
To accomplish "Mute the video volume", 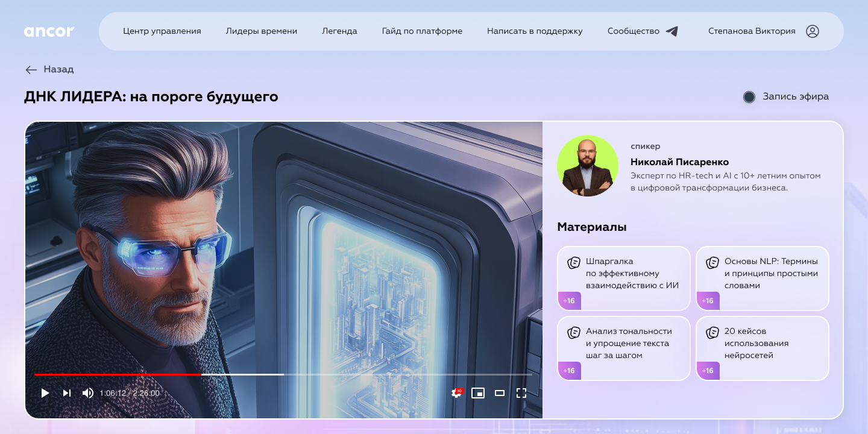I will (88, 393).
